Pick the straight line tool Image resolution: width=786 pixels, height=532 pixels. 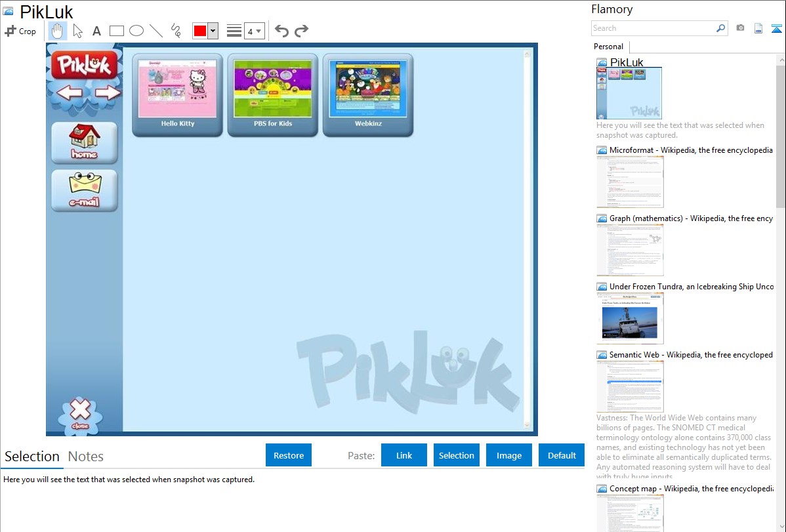pos(156,31)
